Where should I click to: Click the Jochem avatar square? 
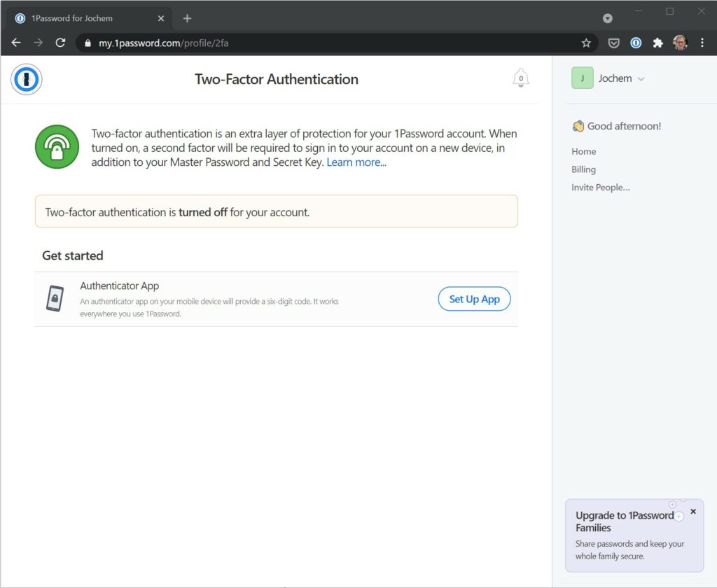(x=582, y=78)
